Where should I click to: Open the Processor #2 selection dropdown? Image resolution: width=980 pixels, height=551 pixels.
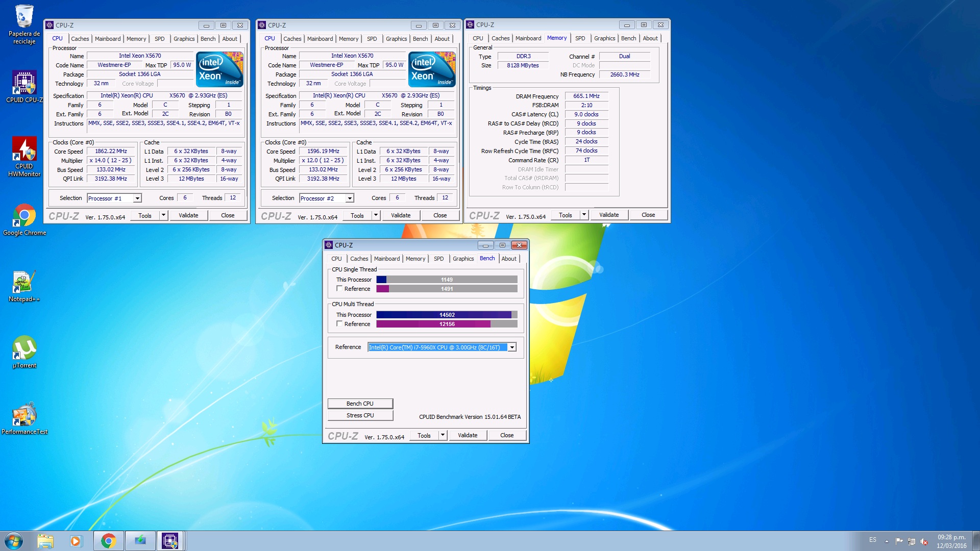(x=350, y=198)
